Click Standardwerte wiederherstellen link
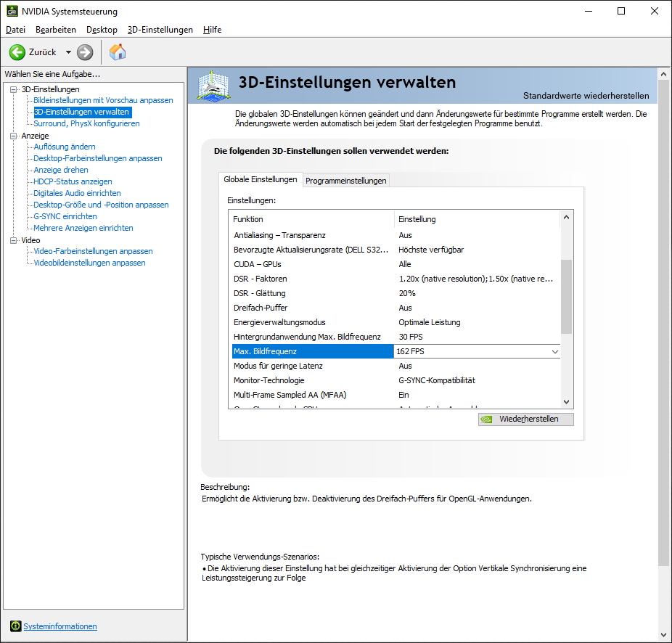 (586, 96)
